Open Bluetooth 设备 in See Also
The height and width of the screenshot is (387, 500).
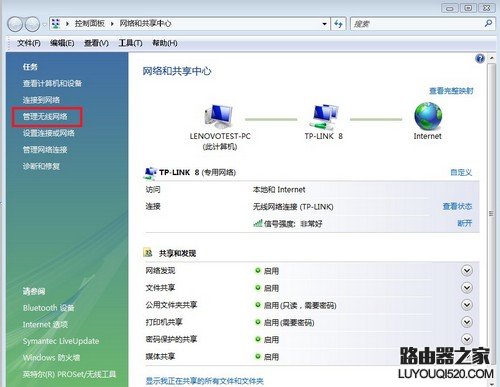pos(49,308)
